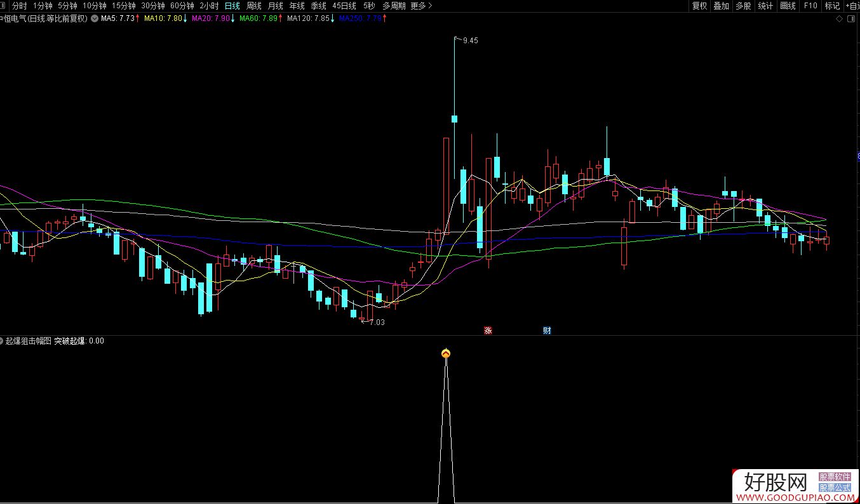Click the MA120: 7.85 label

tap(308, 18)
